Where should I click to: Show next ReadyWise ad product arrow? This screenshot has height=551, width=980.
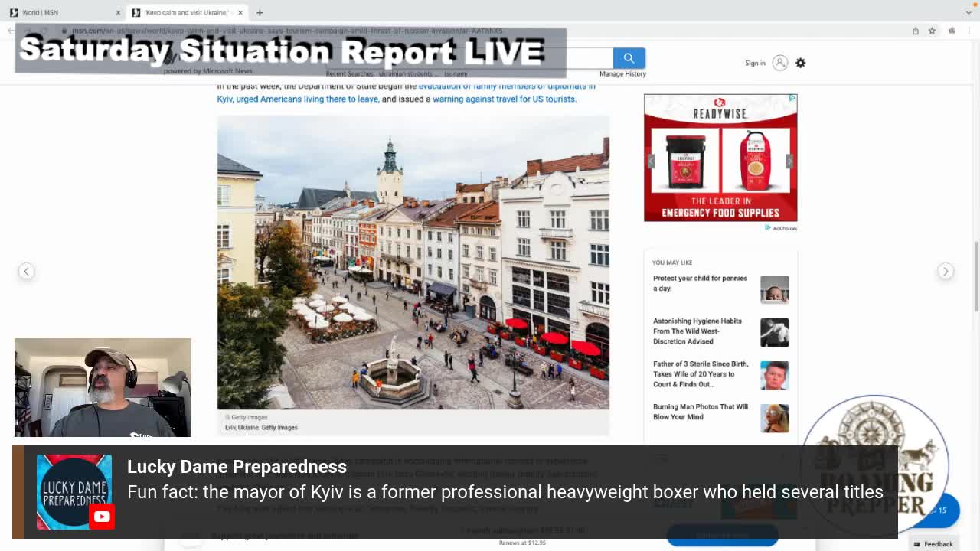tap(789, 161)
